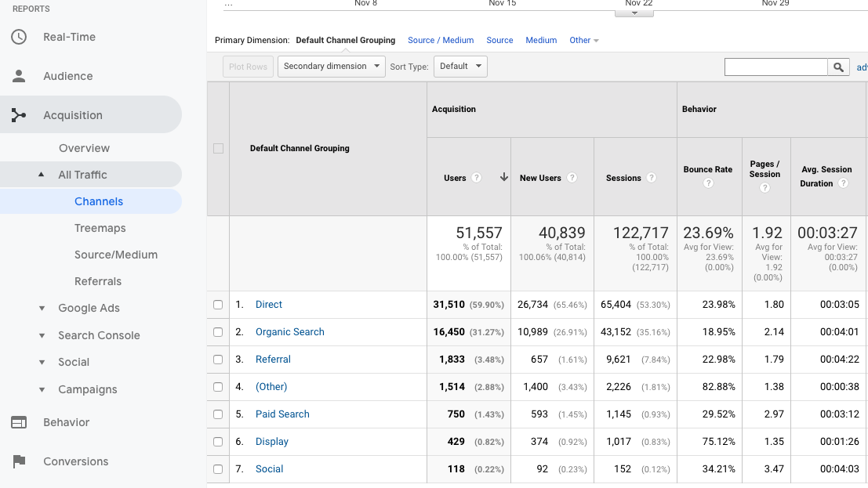Click the search magnifier button
This screenshot has height=488, width=868.
[x=838, y=67]
